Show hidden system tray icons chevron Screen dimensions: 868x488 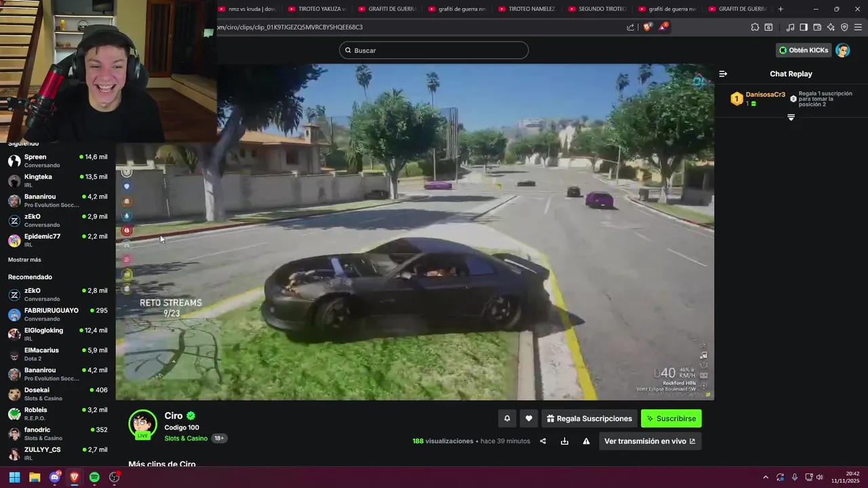click(766, 477)
